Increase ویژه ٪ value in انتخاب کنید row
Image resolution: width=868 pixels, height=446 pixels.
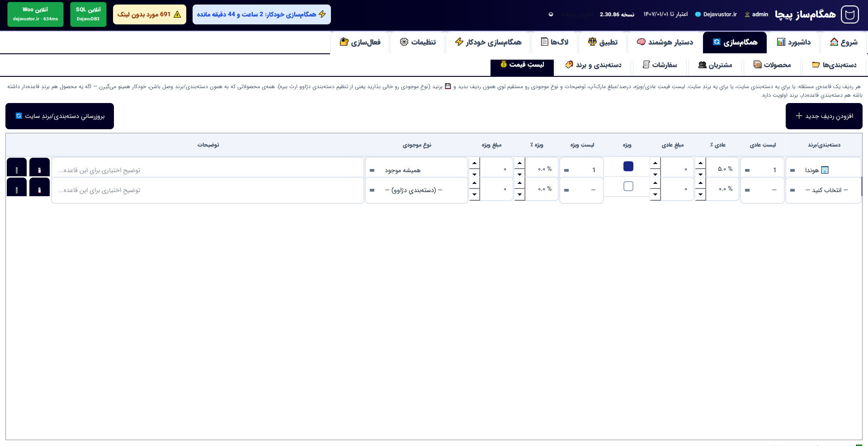[519, 183]
